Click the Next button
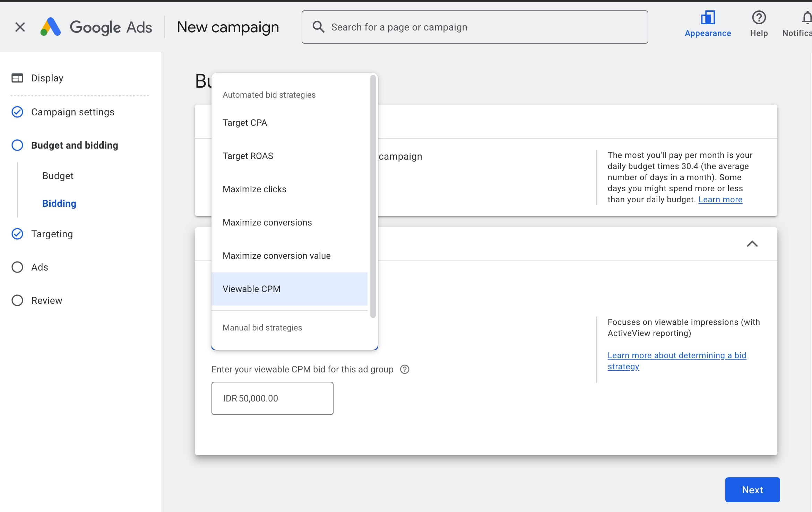Image resolution: width=812 pixels, height=512 pixels. (752, 489)
